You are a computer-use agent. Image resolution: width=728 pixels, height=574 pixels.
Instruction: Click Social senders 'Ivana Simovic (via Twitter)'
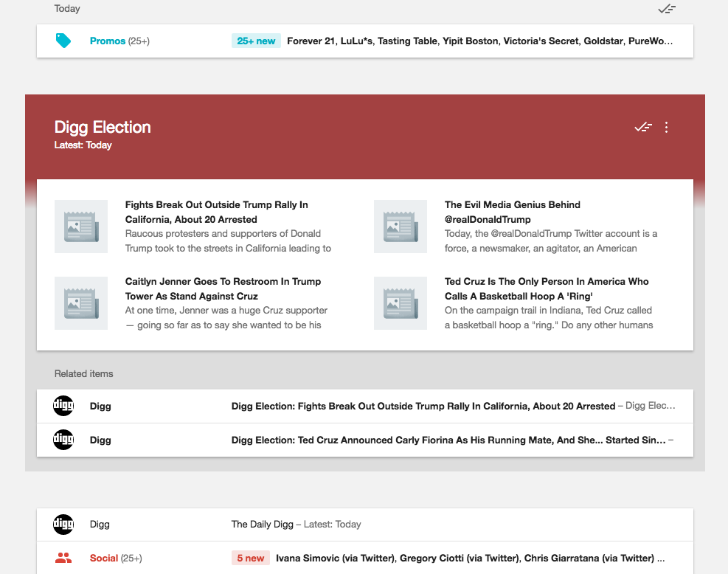tap(335, 558)
